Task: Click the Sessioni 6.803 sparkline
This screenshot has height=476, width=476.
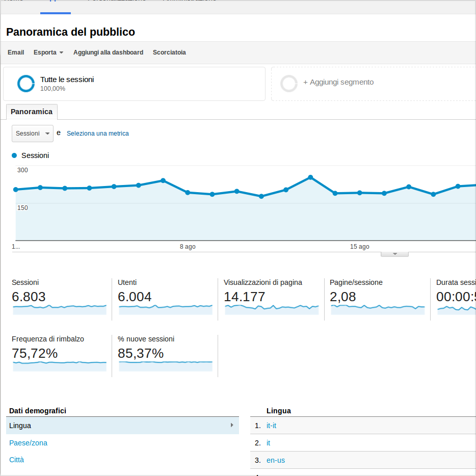Action: [60, 310]
